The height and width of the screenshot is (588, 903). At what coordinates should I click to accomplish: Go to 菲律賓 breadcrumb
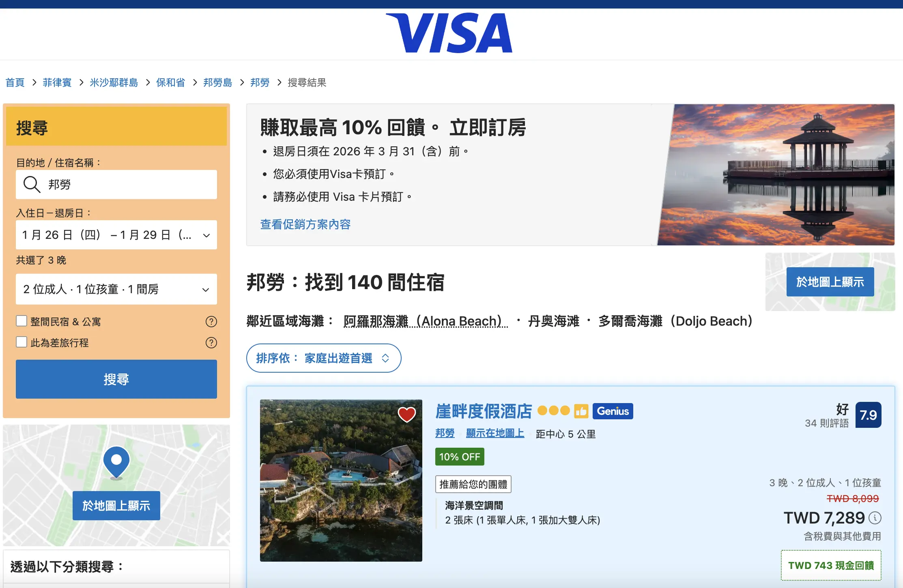coord(57,83)
